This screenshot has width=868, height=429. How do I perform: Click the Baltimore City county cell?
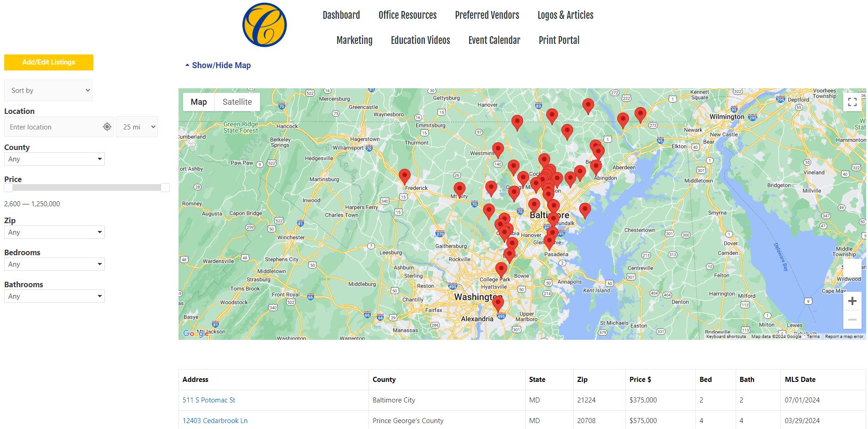pos(447,400)
